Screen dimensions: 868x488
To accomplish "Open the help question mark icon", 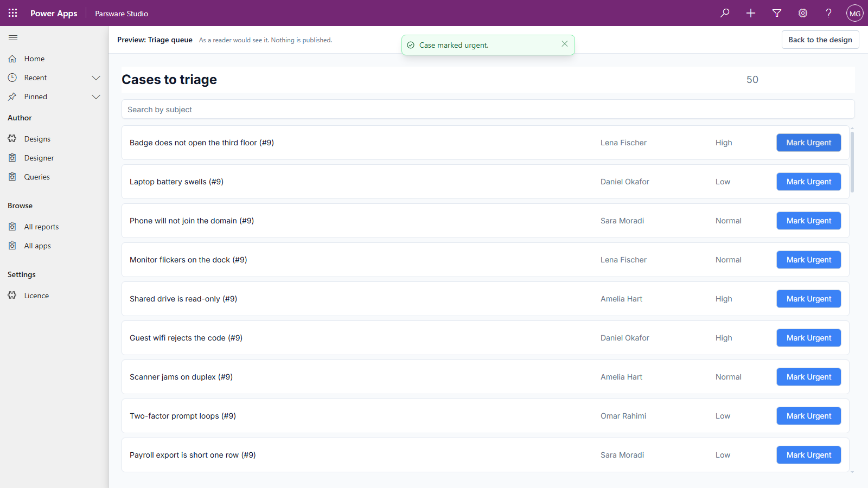I will 829,13.
